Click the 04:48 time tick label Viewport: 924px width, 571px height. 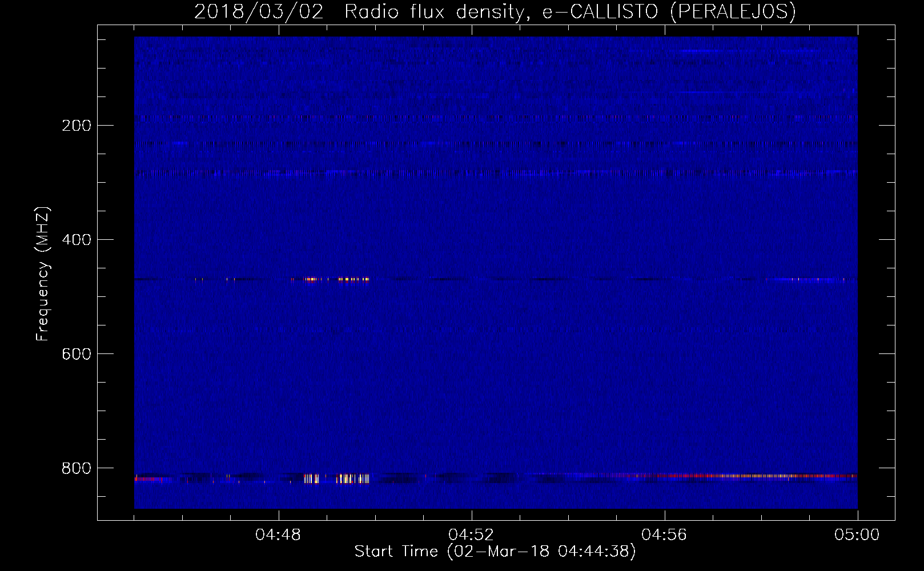[279, 535]
